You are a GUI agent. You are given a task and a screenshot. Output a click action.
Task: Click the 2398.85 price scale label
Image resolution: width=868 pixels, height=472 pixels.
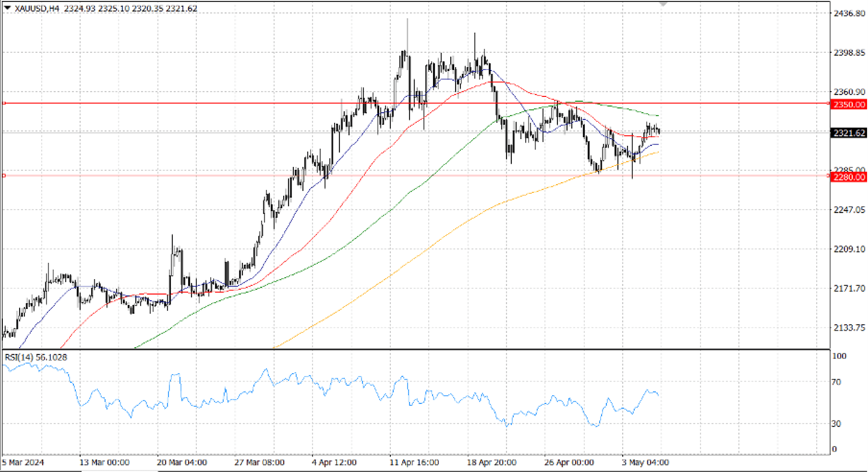tap(849, 53)
